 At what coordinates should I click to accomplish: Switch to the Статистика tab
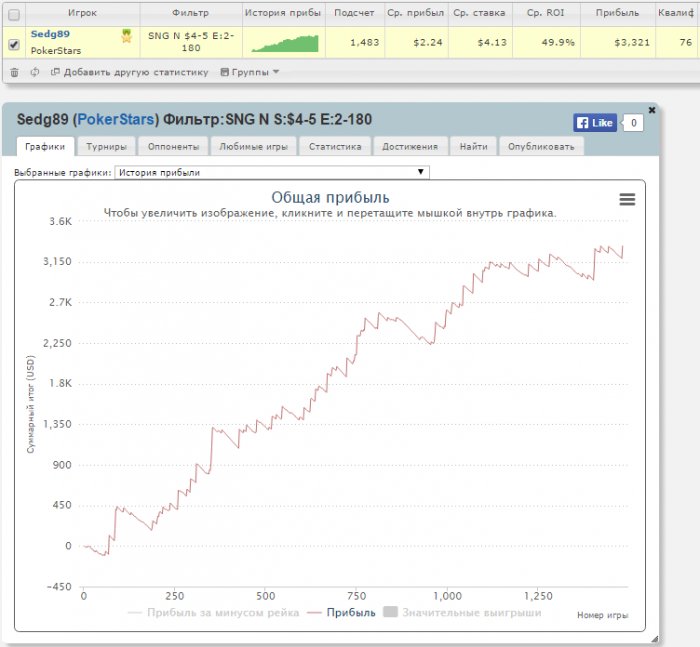335,146
